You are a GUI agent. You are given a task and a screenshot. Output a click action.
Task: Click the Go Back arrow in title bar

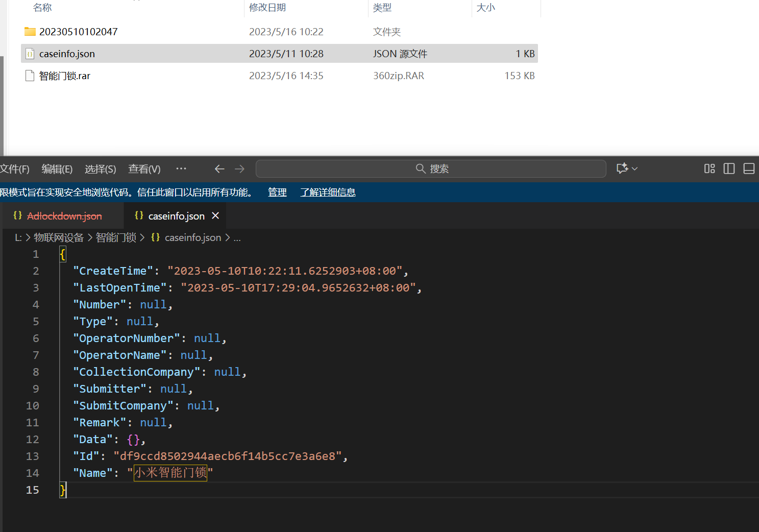[x=219, y=168]
